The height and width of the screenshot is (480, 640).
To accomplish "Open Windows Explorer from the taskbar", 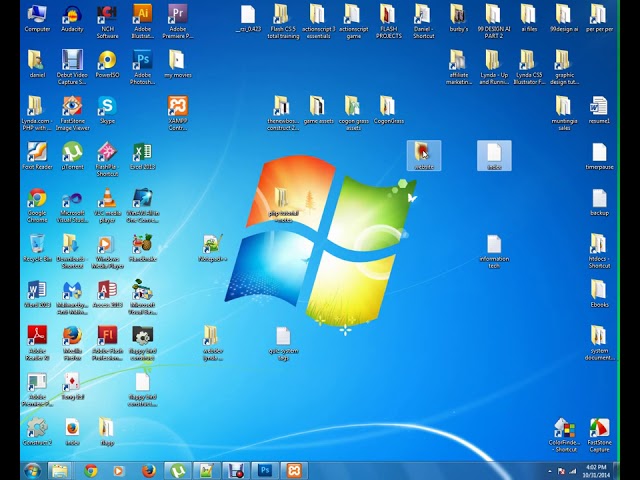I will click(x=60, y=471).
